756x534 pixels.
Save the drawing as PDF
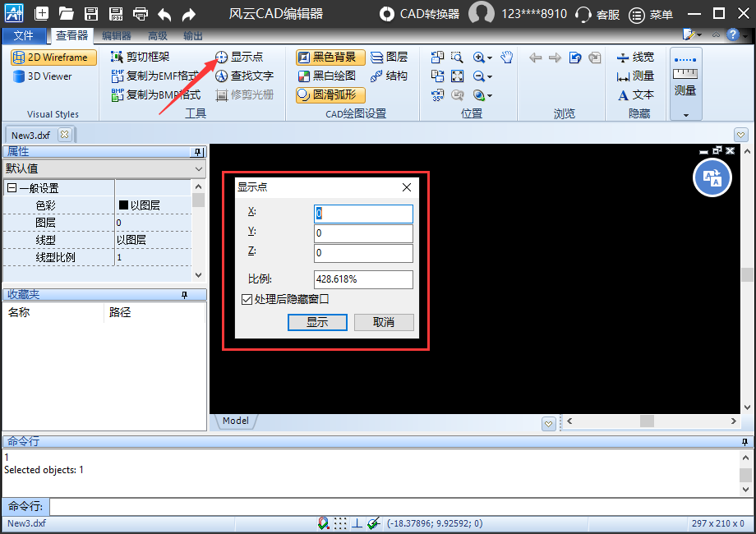(115, 13)
